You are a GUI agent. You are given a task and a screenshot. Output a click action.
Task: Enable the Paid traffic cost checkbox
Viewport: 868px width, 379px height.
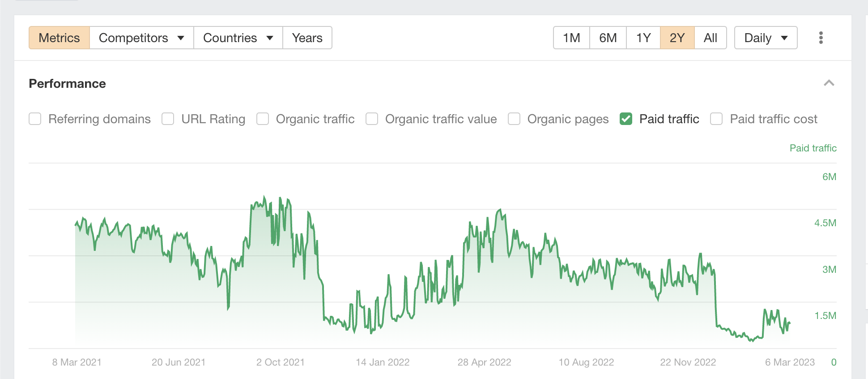pos(716,119)
